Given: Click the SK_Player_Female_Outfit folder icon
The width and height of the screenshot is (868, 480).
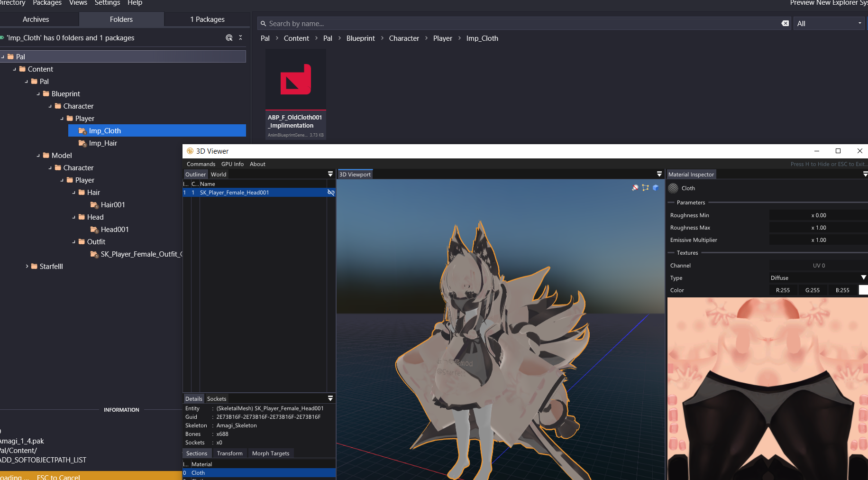Looking at the screenshot, I should pyautogui.click(x=94, y=254).
